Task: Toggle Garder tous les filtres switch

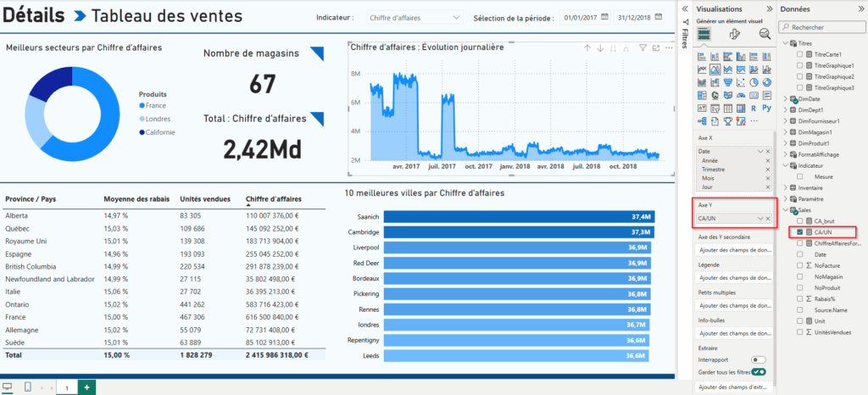Action: coord(759,371)
